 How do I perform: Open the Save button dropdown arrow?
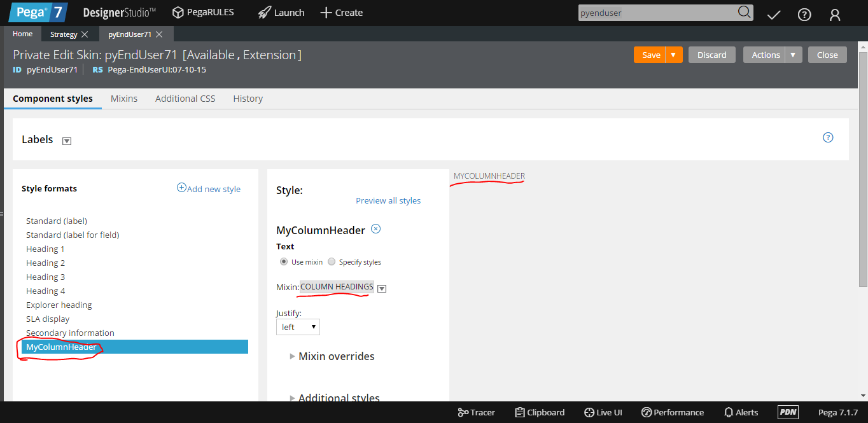pos(674,55)
